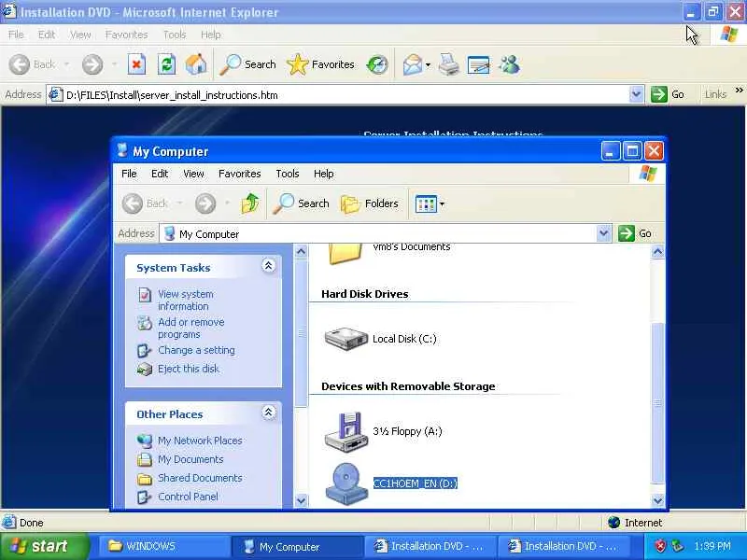Screen dimensions: 747x560
Task: Refresh the page in Internet Explorer
Action: pyautogui.click(x=167, y=64)
